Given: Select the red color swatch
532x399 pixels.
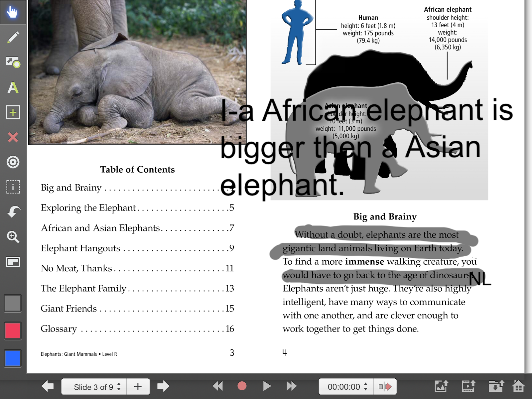Looking at the screenshot, I should [x=13, y=331].
